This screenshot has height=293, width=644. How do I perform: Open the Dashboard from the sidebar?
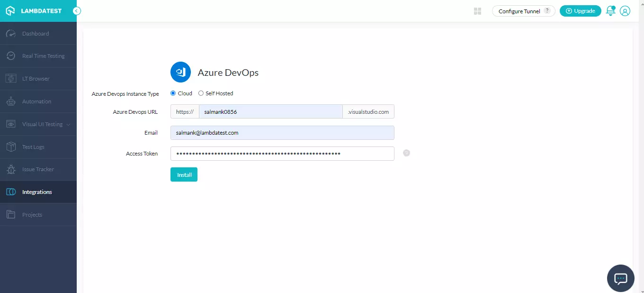pyautogui.click(x=36, y=33)
